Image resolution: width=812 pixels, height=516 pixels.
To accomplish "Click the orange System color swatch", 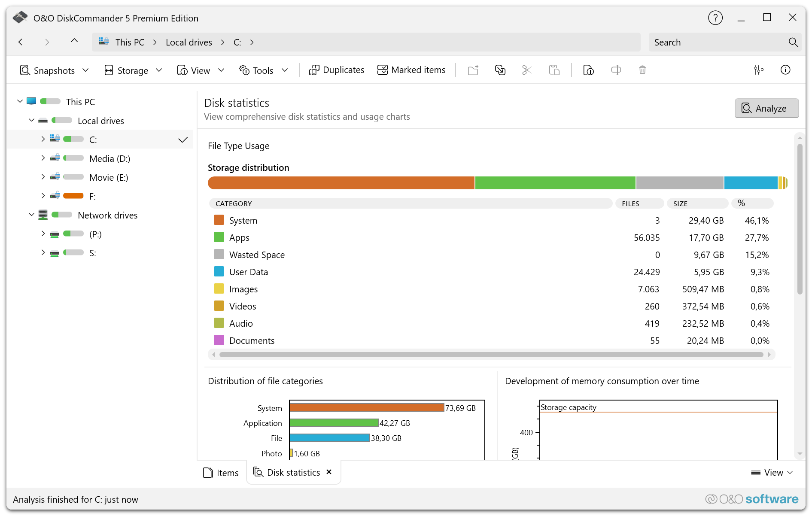I will pos(219,220).
